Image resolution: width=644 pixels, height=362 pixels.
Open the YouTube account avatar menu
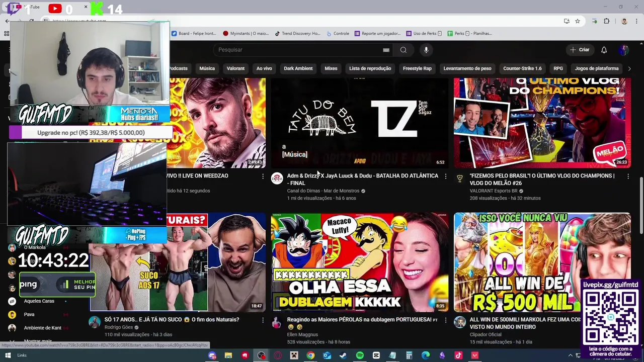pos(624,50)
